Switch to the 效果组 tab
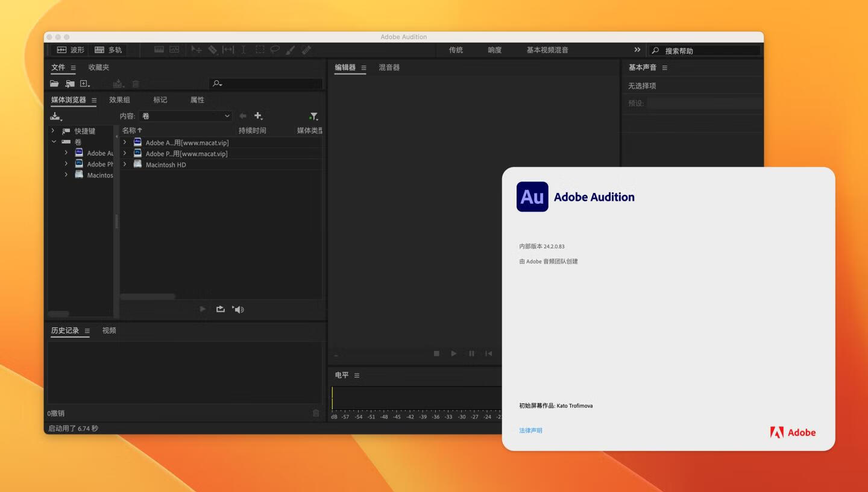The width and height of the screenshot is (868, 492). point(119,100)
